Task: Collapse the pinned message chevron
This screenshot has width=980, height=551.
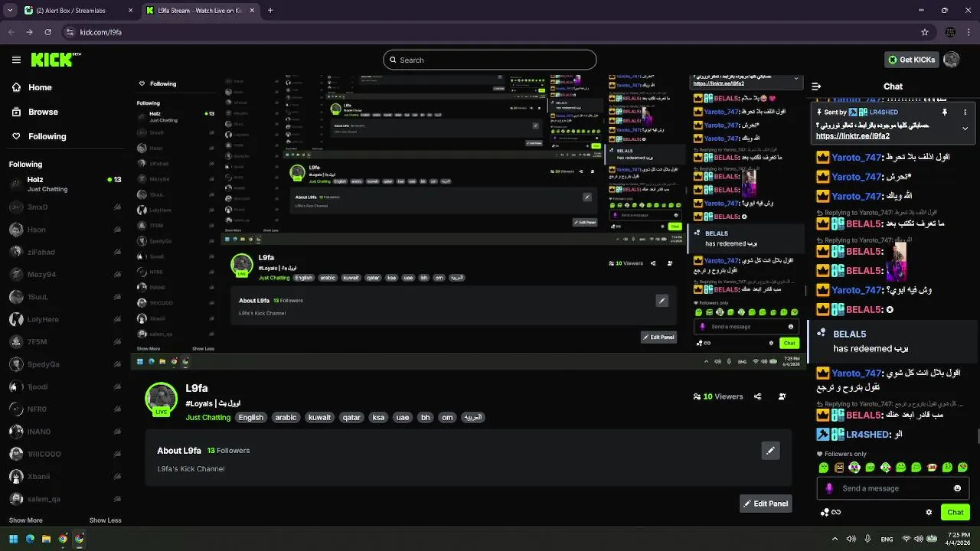Action: 965,128
